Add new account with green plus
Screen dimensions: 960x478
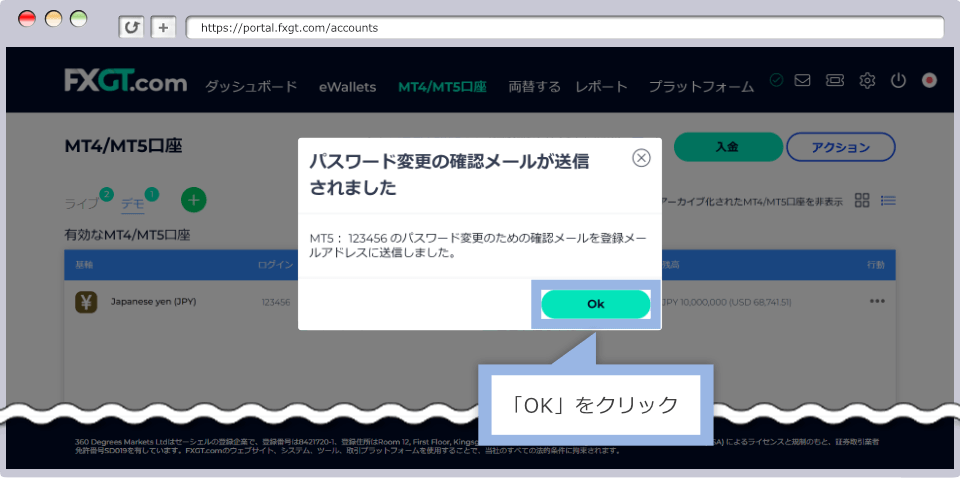tap(193, 200)
